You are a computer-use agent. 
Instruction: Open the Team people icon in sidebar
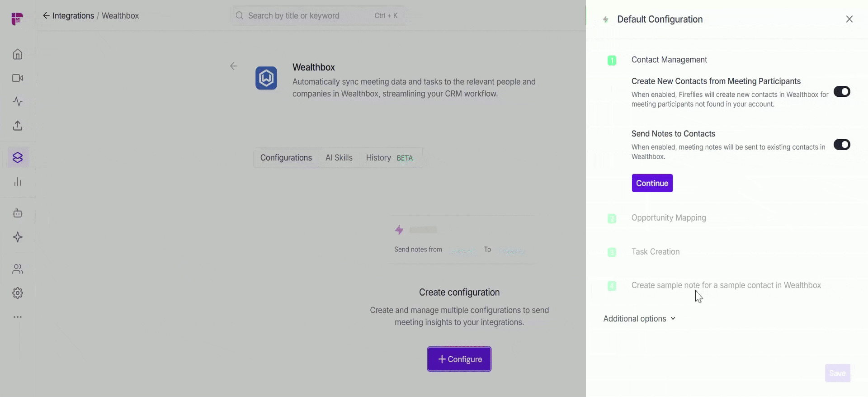coord(18,269)
